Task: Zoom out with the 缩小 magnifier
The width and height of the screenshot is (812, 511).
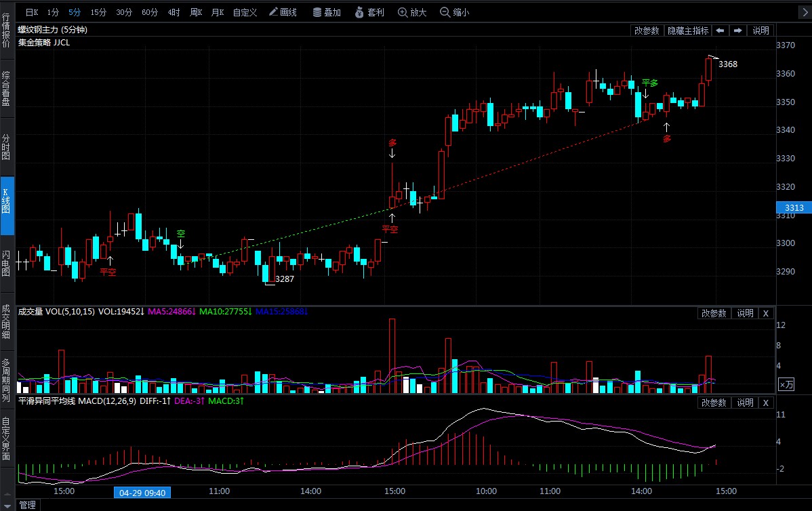Action: point(454,12)
